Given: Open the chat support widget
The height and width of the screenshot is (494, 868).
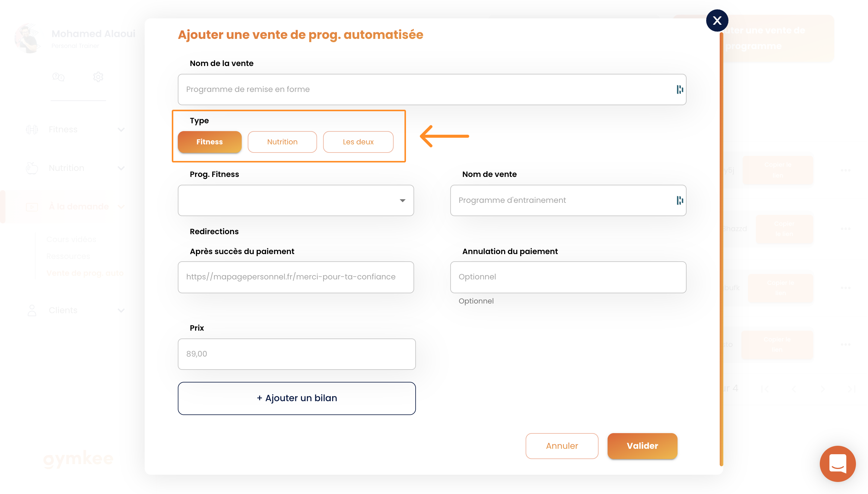Looking at the screenshot, I should [837, 464].
